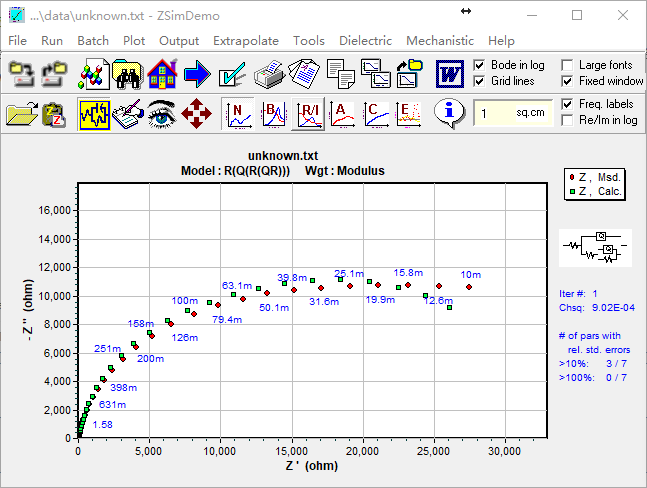The width and height of the screenshot is (647, 488).
Task: Toggle the Freq. labels checkbox
Action: [x=567, y=104]
